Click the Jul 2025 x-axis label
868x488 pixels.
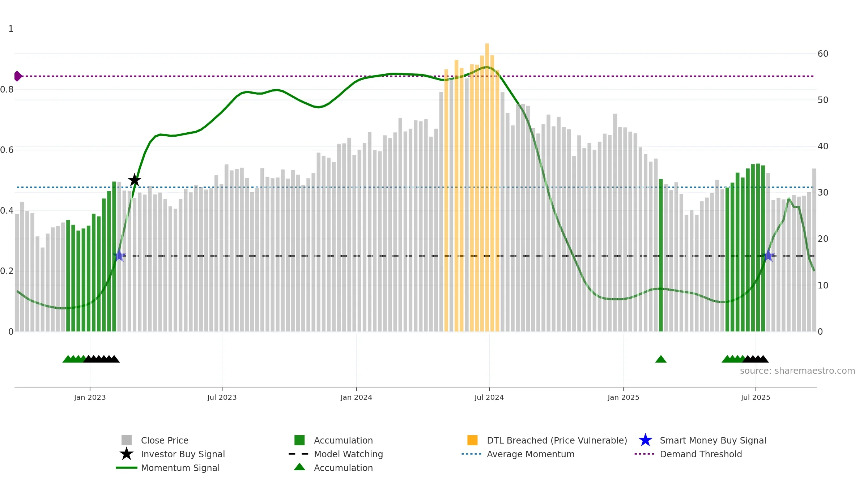[756, 397]
